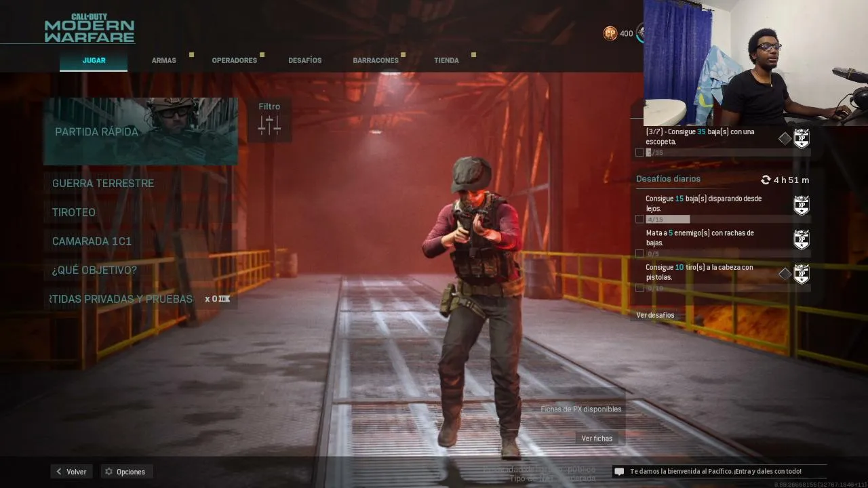Select GUERRA TERRESTRE game mode
Viewport: 868px width, 488px height.
click(x=141, y=183)
